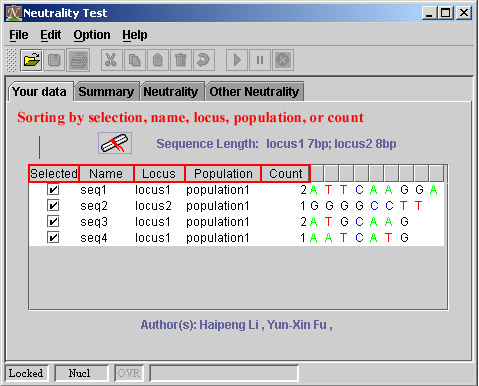Click the Stop toolbar icon
Screen dimensions: 479x386
[283, 60]
